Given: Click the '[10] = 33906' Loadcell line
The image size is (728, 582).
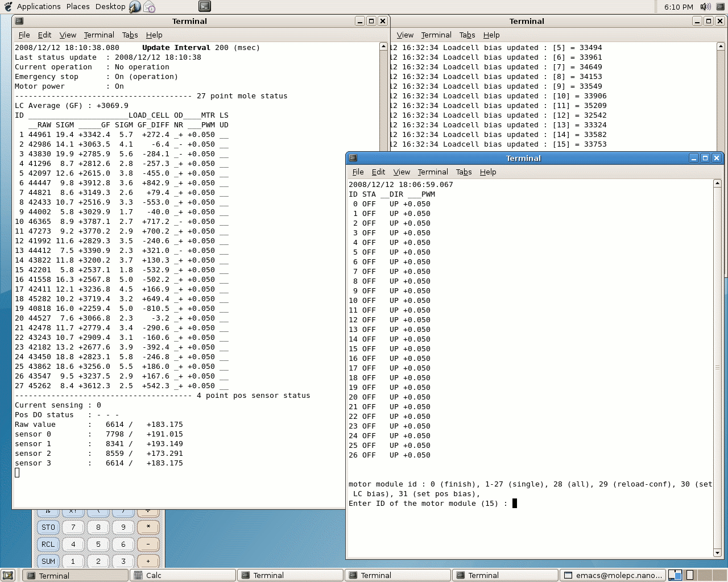Looking at the screenshot, I should pos(499,96).
